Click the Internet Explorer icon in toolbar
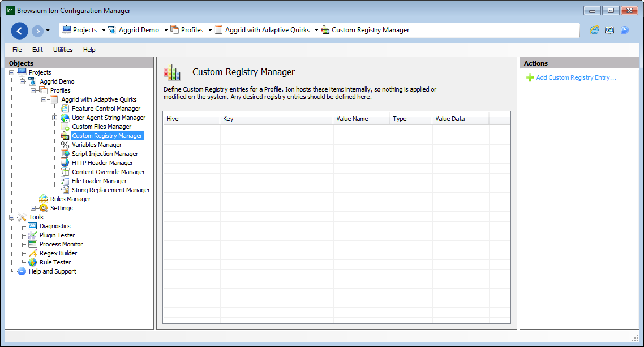The width and height of the screenshot is (644, 347). (x=594, y=30)
